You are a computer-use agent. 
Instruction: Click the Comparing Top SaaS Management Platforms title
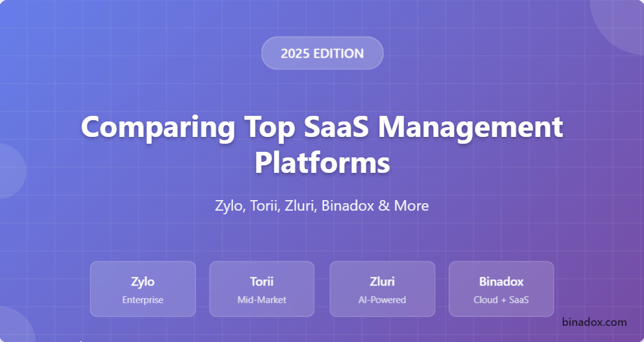click(322, 144)
